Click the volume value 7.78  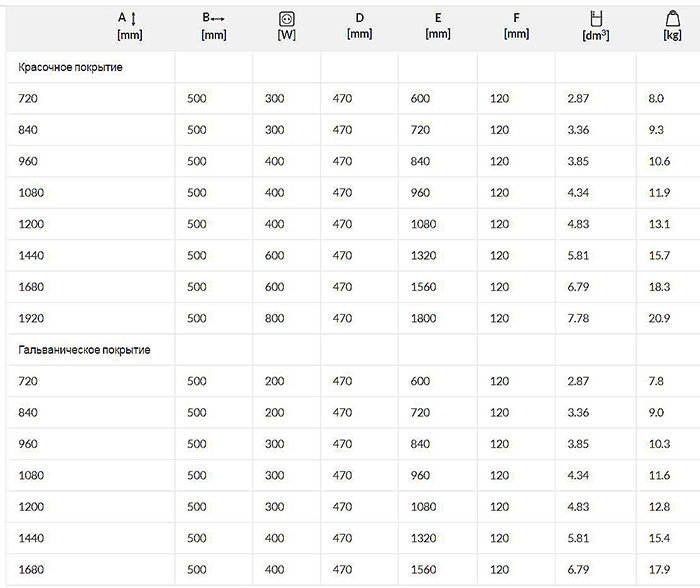point(578,318)
